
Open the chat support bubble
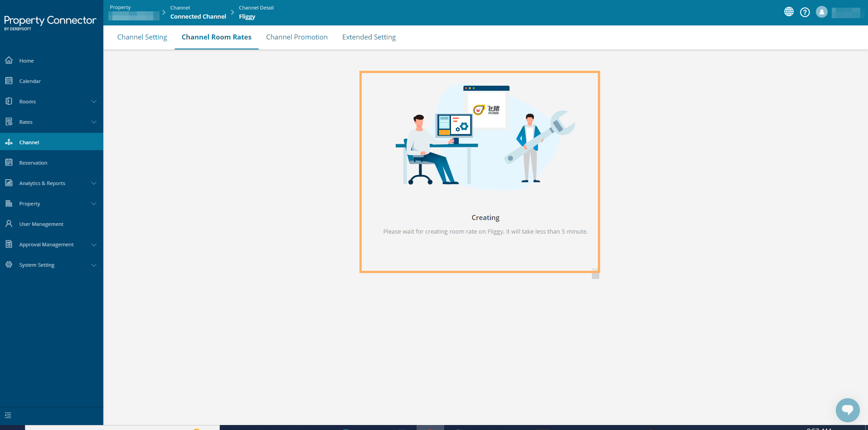848,410
